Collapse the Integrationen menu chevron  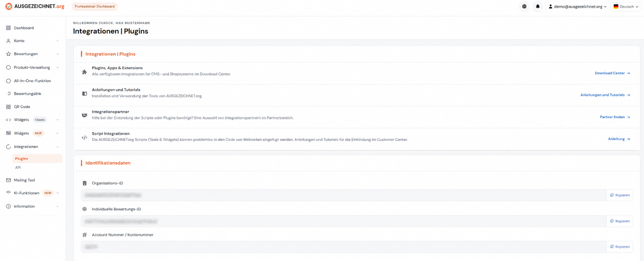(58, 147)
